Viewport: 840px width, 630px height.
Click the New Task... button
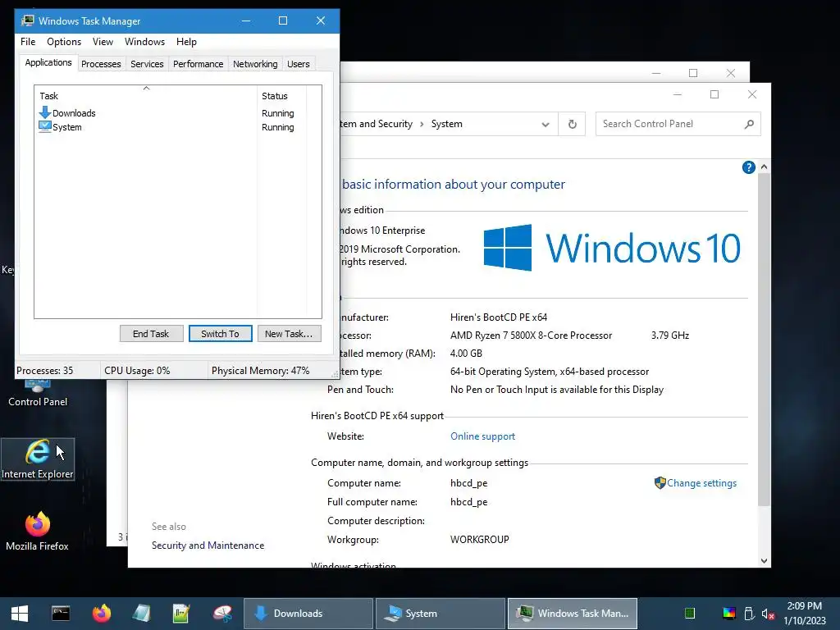(290, 334)
